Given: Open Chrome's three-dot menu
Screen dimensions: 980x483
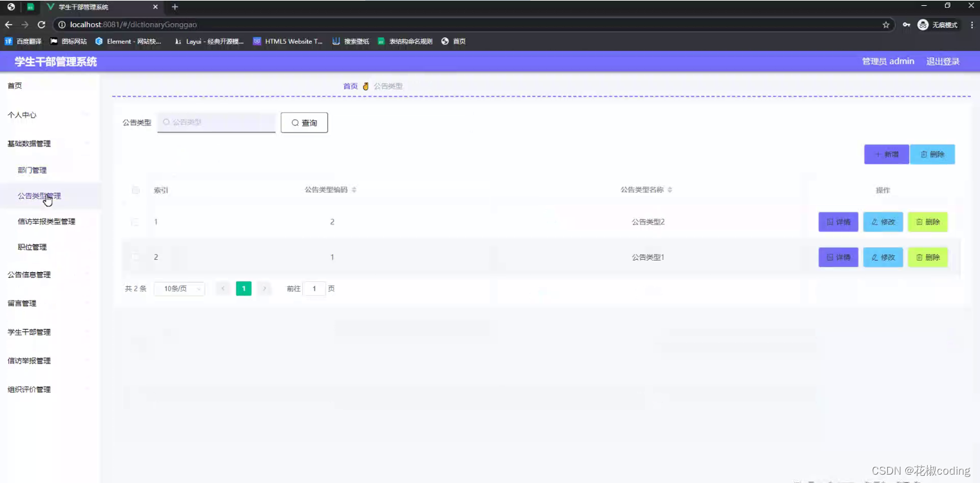Looking at the screenshot, I should pyautogui.click(x=972, y=25).
